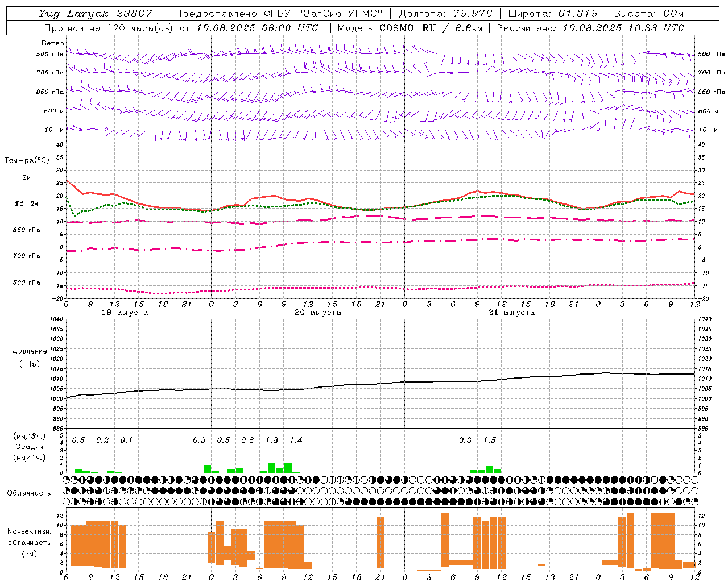728x582 pixels.
Task: Select the text Предоставлено ФГБУ "ЗапСиб УГМС"
Action: point(279,14)
